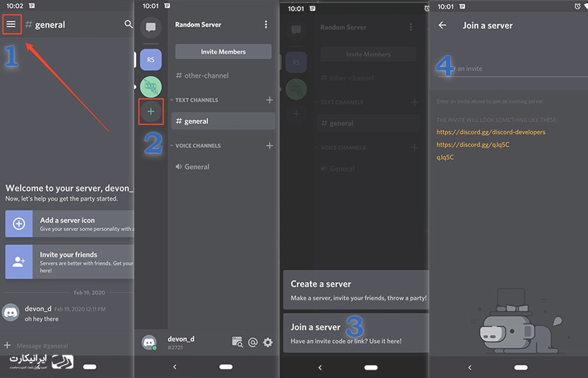
Task: Tap the Add a server icon circle-plus
Action: click(x=19, y=224)
